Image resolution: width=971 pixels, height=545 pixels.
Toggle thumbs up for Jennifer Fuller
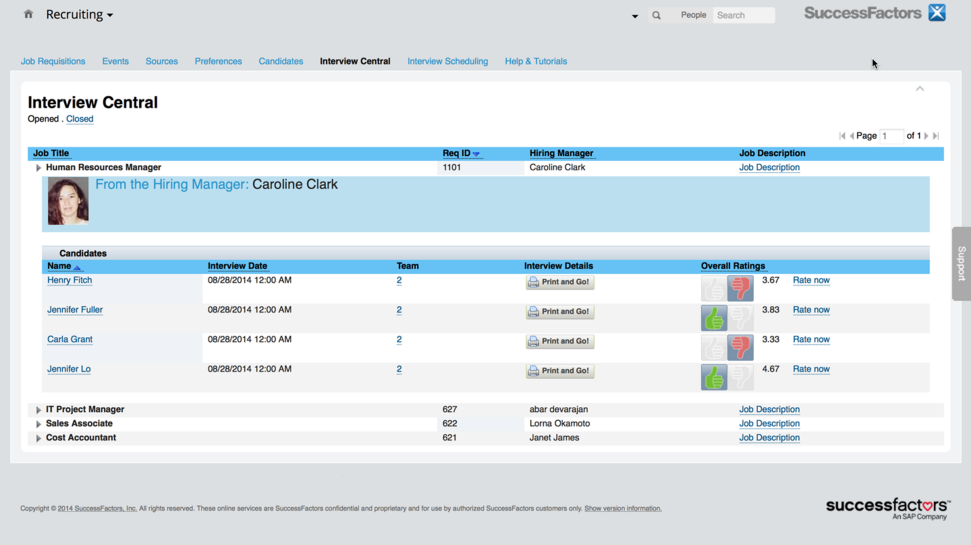(714, 318)
